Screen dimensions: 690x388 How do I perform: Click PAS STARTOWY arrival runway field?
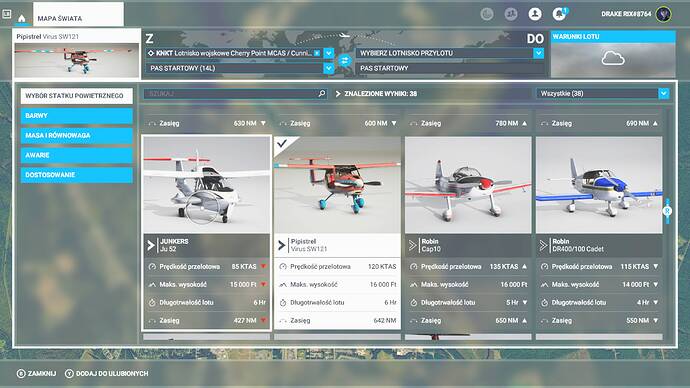[x=450, y=68]
